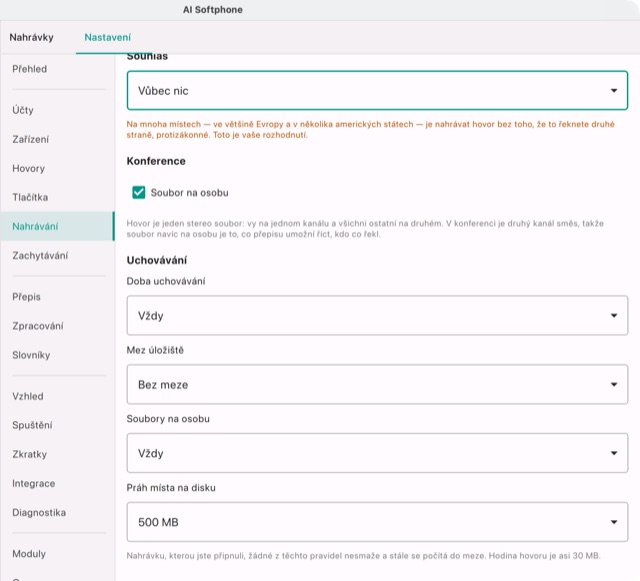Screen dimensions: 640x581
Task: Click the pinned recording note text
Action: [x=363, y=556]
